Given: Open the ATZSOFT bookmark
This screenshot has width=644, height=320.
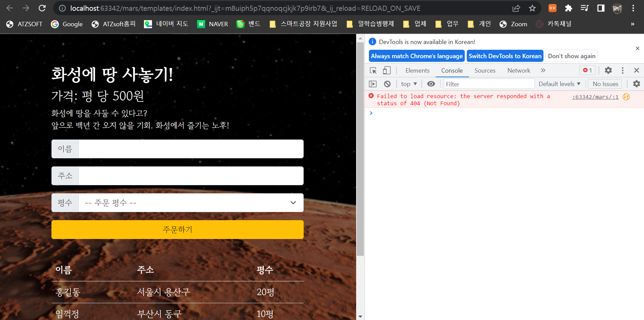Looking at the screenshot, I should point(24,24).
